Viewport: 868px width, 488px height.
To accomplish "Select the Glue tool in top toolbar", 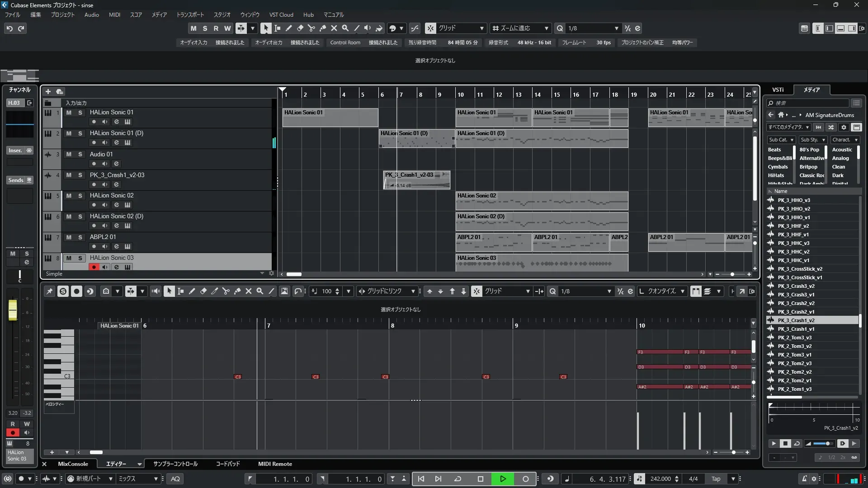I will (322, 28).
